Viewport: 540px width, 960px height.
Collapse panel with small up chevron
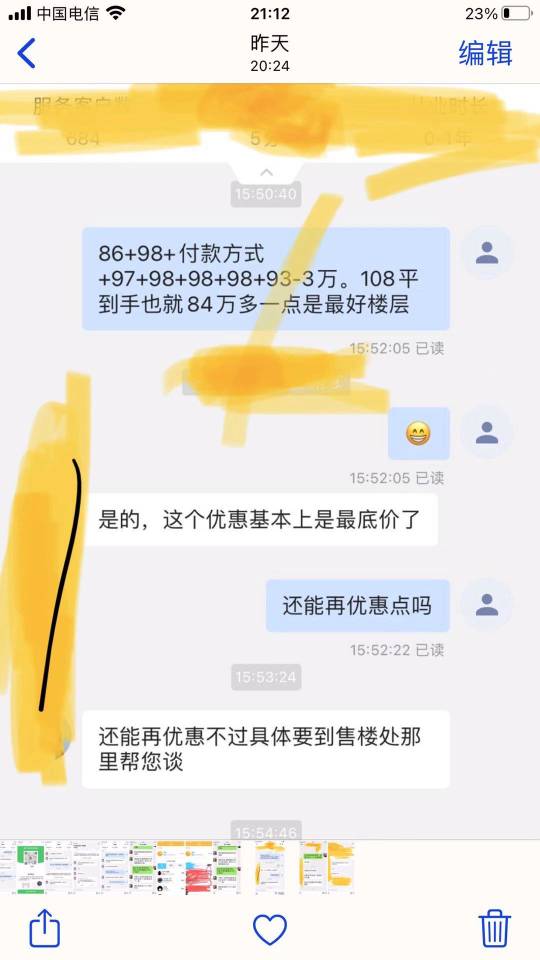(x=266, y=173)
